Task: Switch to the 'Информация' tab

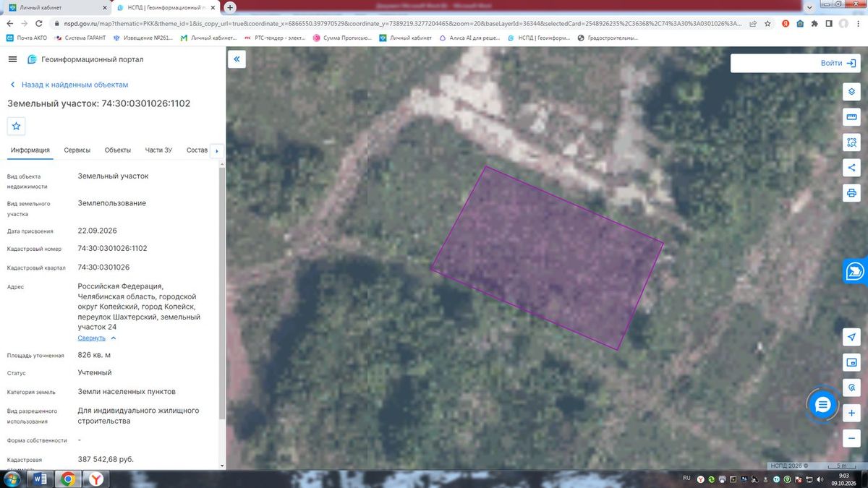Action: pyautogui.click(x=30, y=150)
